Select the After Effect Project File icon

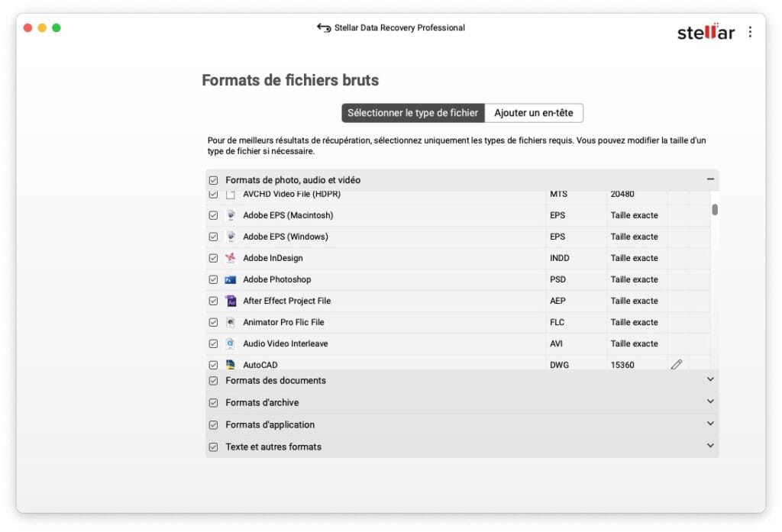231,301
